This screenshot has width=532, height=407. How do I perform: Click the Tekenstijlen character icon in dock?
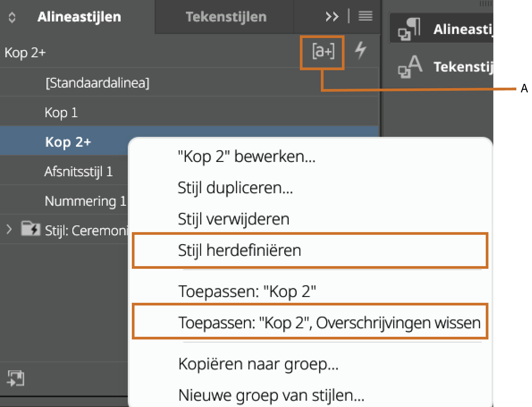(x=410, y=67)
